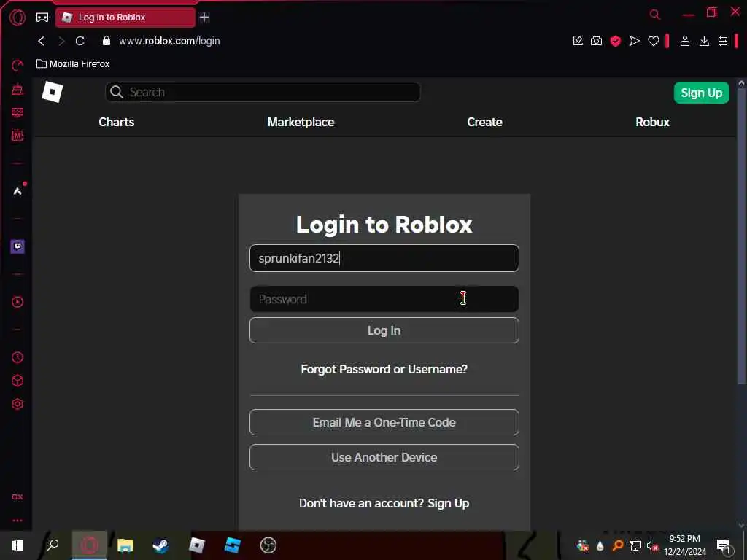Open Windows taskbar search
The image size is (747, 560).
point(53,545)
